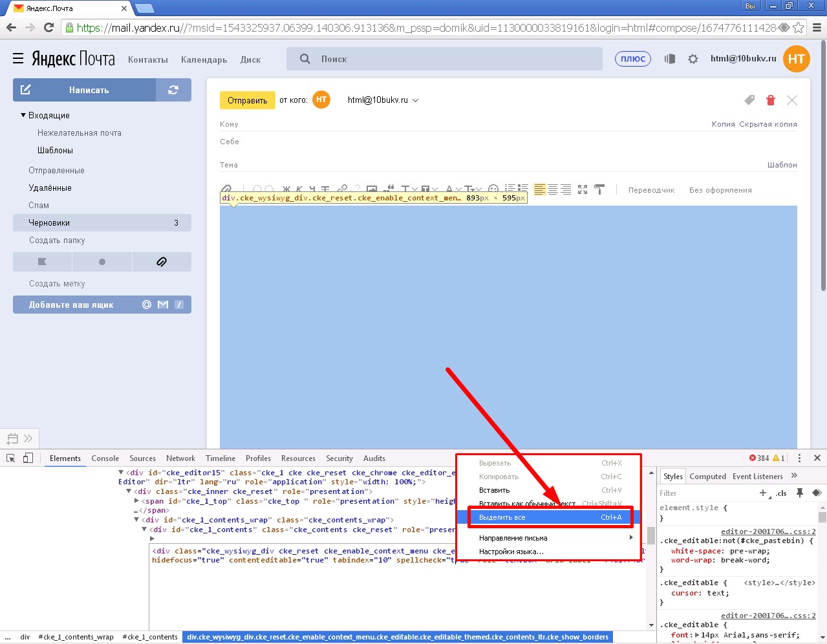Collapse the cke_inner div node
Image resolution: width=827 pixels, height=644 pixels.
click(129, 491)
